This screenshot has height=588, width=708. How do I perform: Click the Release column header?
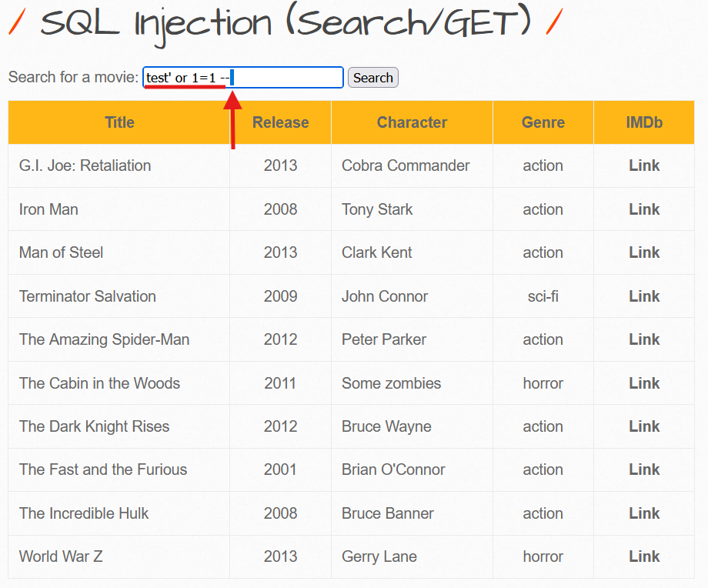pyautogui.click(x=280, y=122)
